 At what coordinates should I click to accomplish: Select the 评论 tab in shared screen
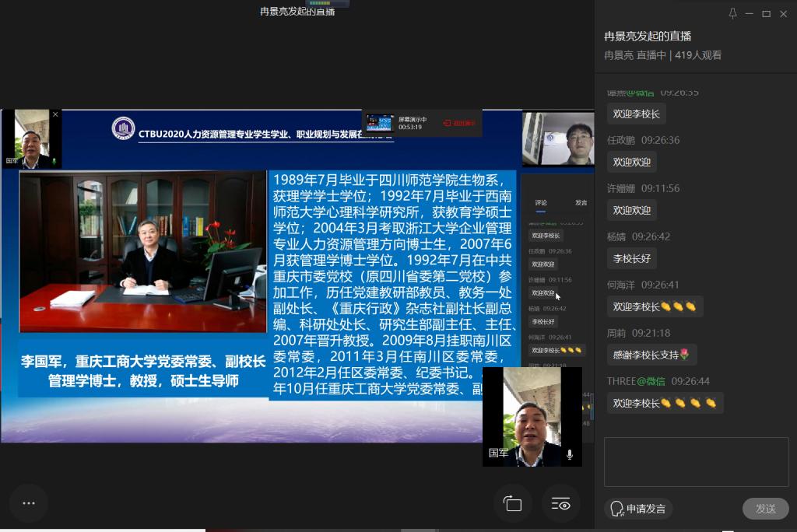541,203
